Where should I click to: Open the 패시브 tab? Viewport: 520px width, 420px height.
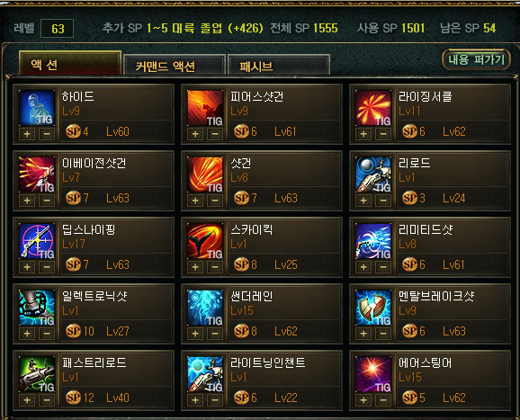tap(279, 66)
